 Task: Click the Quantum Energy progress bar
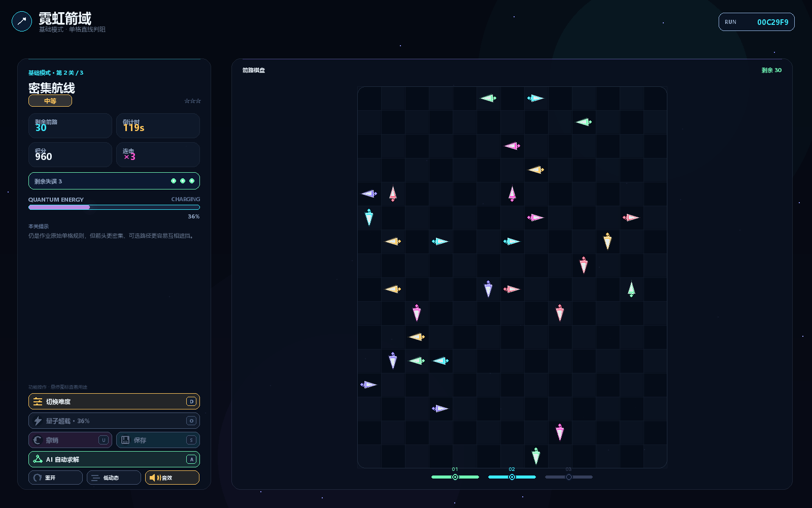(x=114, y=207)
